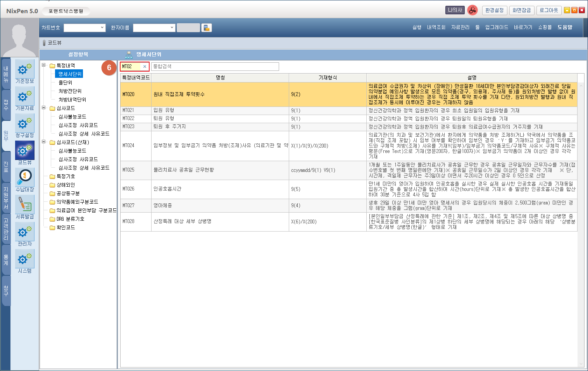Switch to the 접수 vertical tab
This screenshot has width=588, height=371.
(x=6, y=105)
